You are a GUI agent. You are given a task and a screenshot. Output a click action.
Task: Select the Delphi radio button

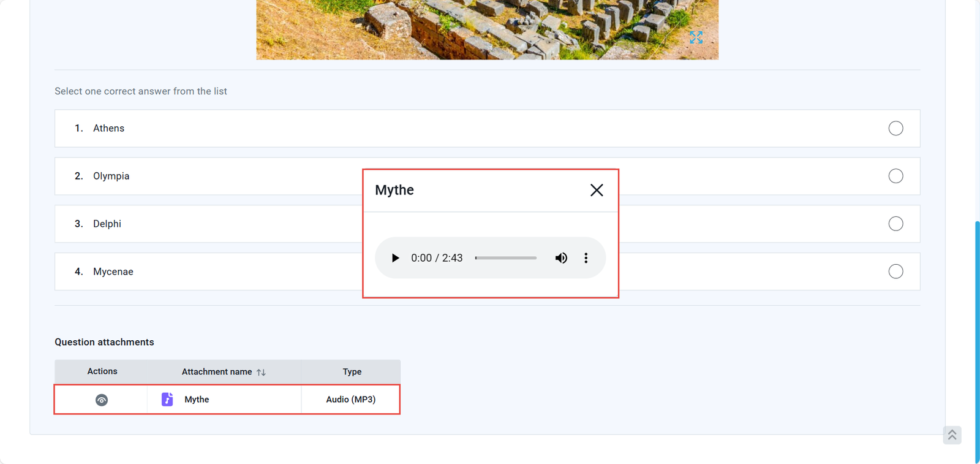pos(895,224)
